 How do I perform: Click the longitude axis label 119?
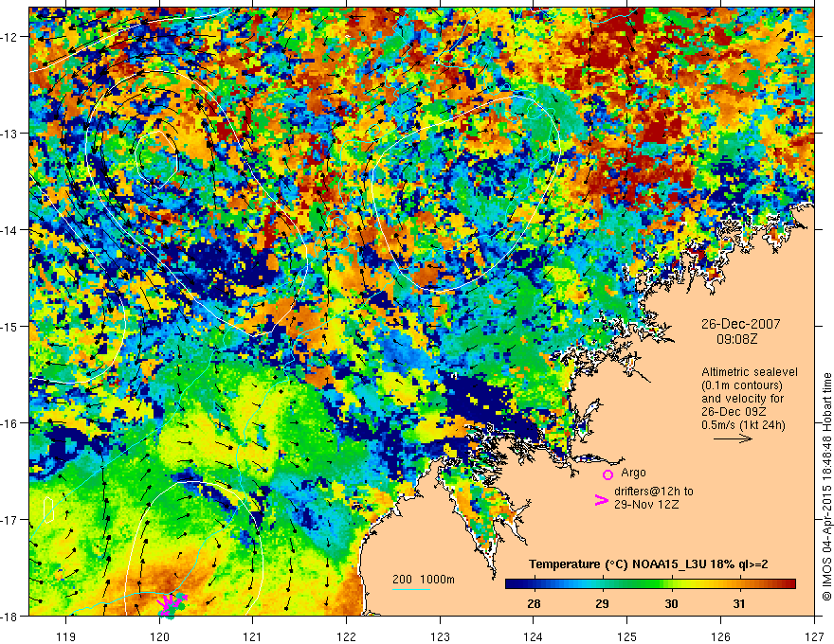click(66, 636)
